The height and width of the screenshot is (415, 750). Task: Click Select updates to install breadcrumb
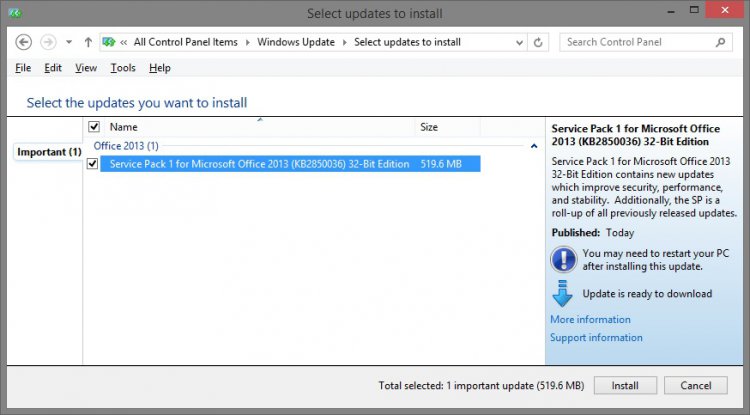click(x=408, y=42)
